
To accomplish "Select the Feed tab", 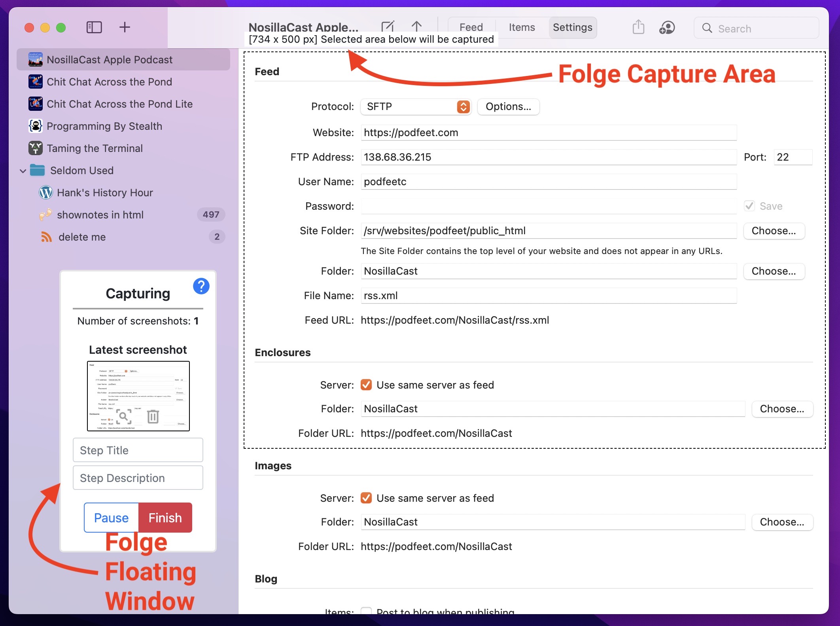I will pyautogui.click(x=470, y=27).
